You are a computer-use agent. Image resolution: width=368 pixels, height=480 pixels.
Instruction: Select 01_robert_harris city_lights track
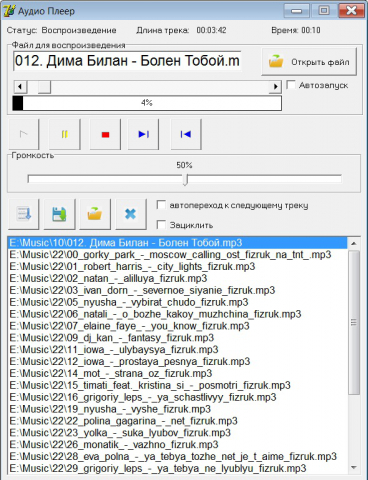point(177,267)
